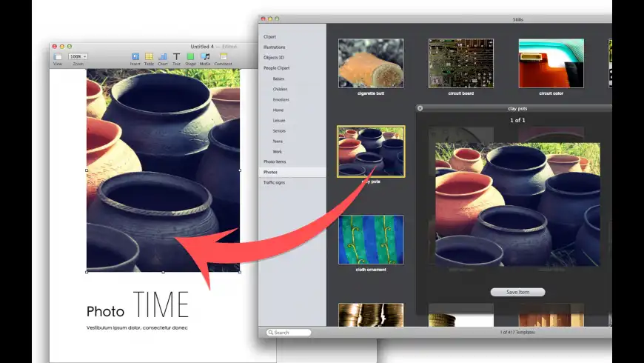
Task: Close the clay pots preview panel
Action: pyautogui.click(x=420, y=108)
